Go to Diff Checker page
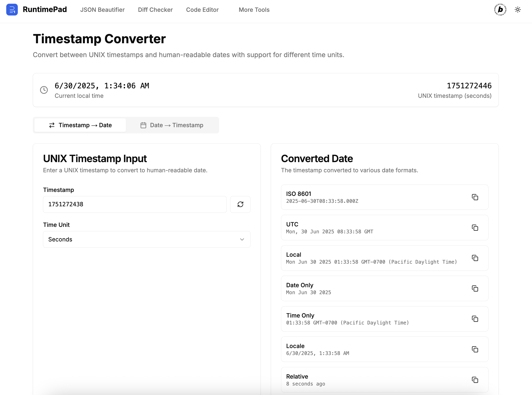The image size is (532, 395). point(155,10)
